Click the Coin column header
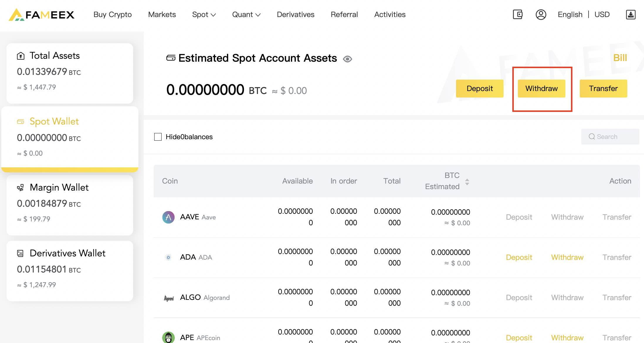This screenshot has width=644, height=343. (x=170, y=181)
